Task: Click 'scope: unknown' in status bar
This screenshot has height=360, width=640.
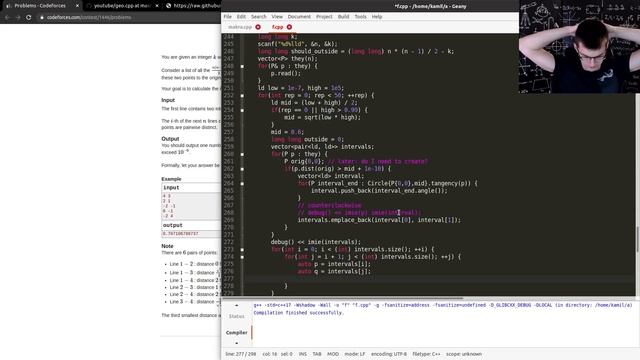Action: [x=464, y=354]
